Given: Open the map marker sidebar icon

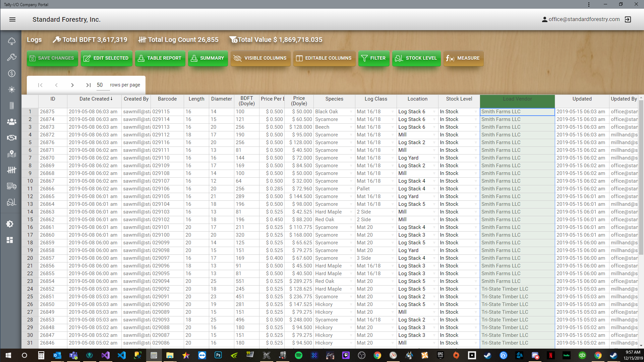Looking at the screenshot, I should [x=11, y=154].
